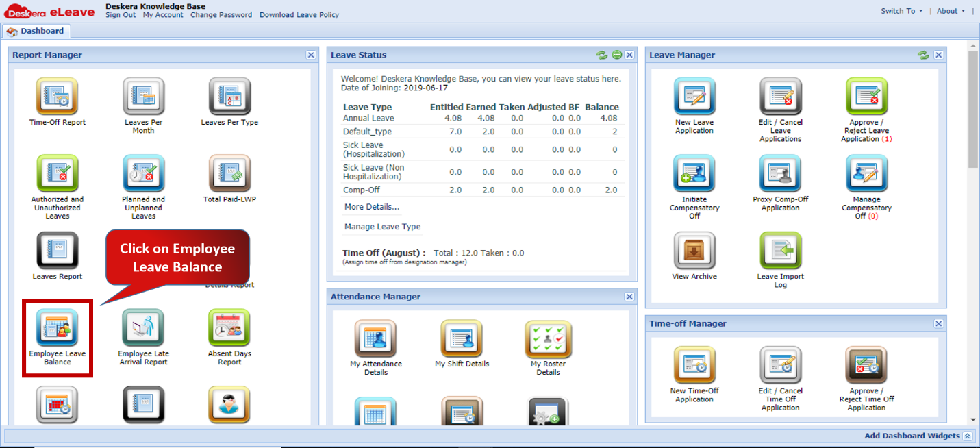Launch the New Leave Application icon
Viewport: 980px width, 448px height.
[x=694, y=96]
